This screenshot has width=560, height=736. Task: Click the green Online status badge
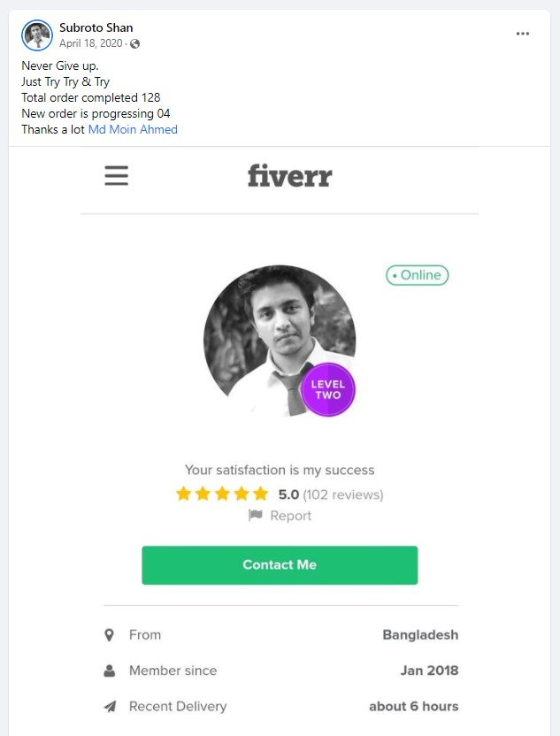(417, 275)
